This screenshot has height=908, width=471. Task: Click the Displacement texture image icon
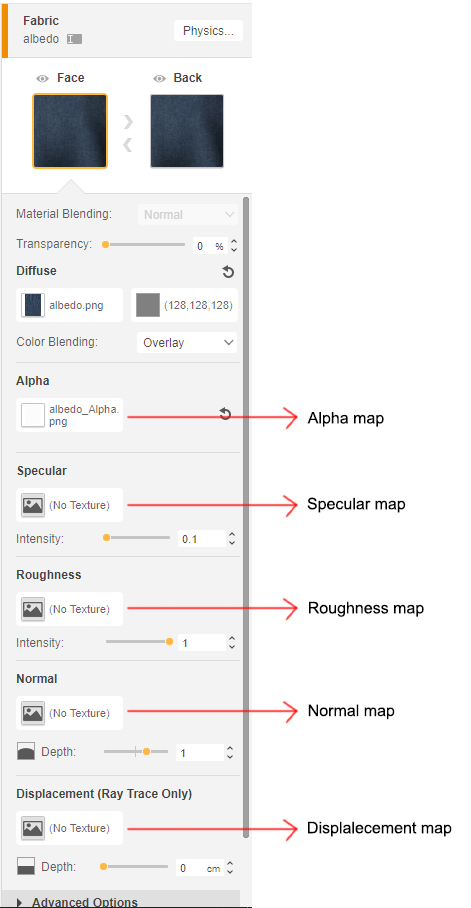(x=33, y=828)
